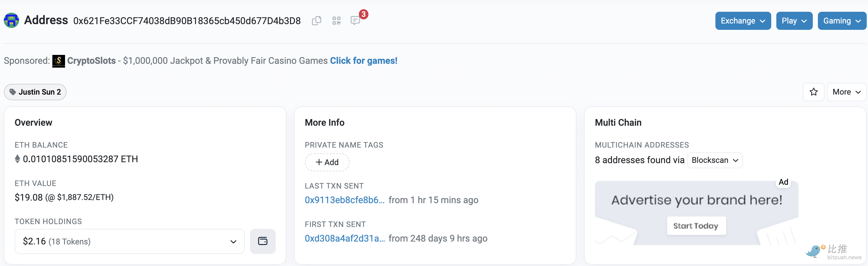868x266 pixels.
Task: Add a private name tag
Action: click(327, 163)
